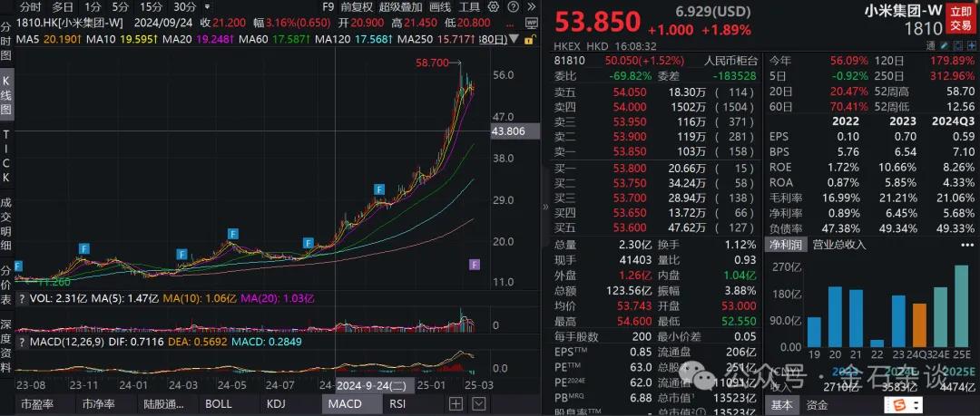This screenshot has height=416, width=980.
Task: Add an indicator with the plus icon
Action: click(x=456, y=403)
